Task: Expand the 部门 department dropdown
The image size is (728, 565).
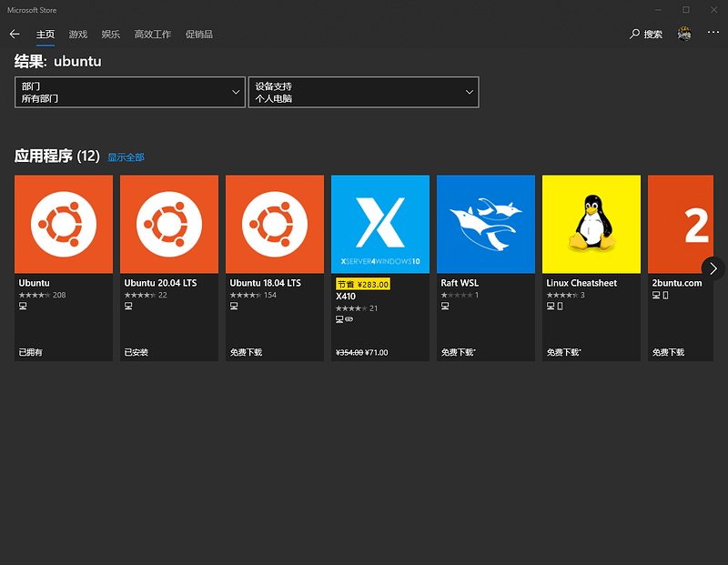Action: click(x=130, y=92)
